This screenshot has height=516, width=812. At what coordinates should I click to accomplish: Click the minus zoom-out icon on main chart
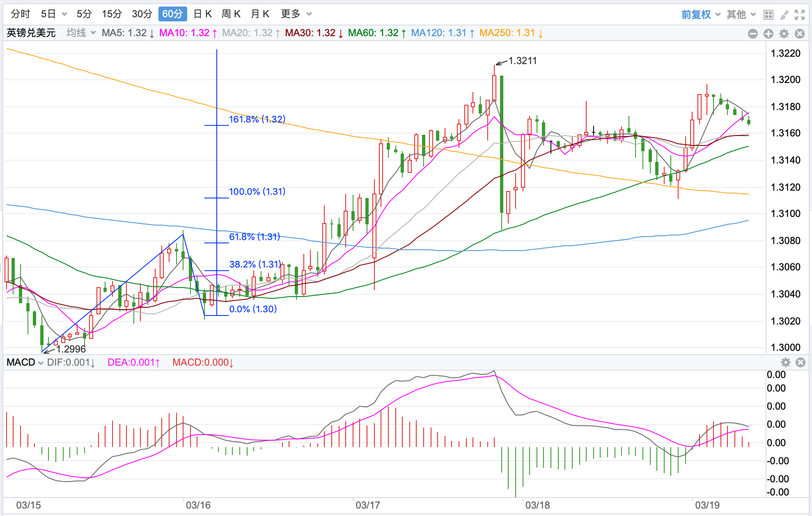pyautogui.click(x=752, y=34)
